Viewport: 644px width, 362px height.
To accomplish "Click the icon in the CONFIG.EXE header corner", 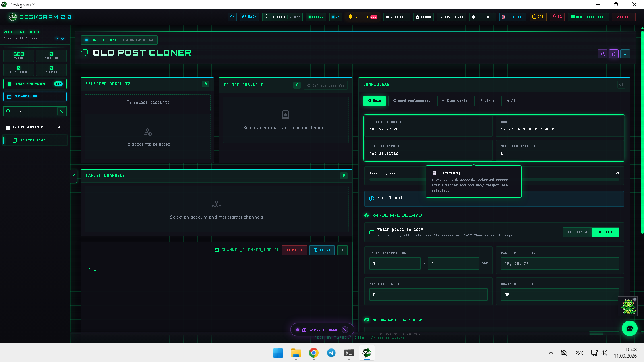I will coord(621,85).
